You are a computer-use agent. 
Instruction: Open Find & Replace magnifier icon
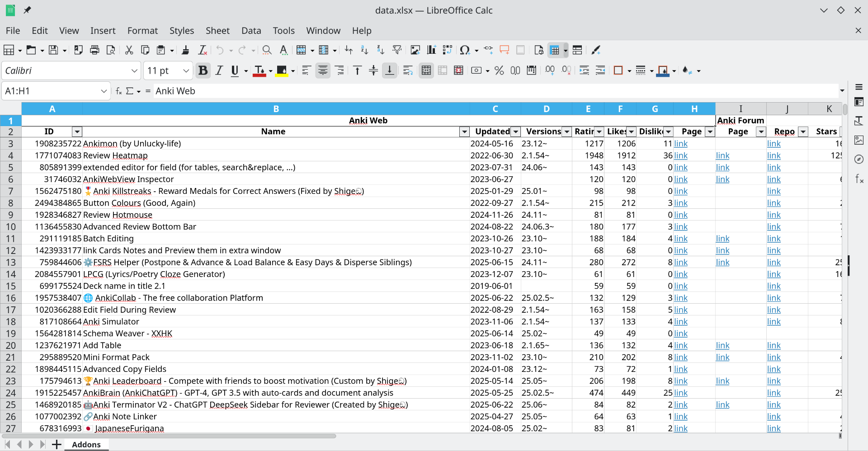(267, 50)
